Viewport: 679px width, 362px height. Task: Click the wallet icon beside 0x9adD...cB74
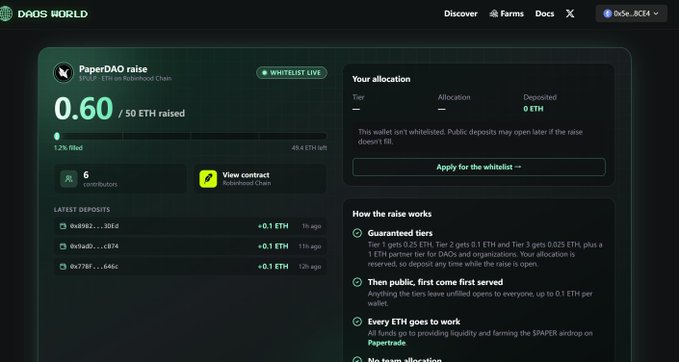click(63, 246)
